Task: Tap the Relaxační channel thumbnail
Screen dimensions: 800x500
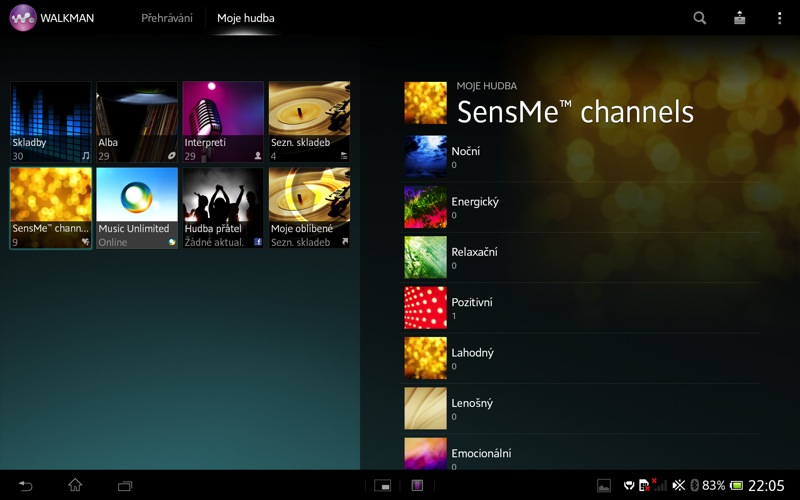Action: (x=426, y=257)
